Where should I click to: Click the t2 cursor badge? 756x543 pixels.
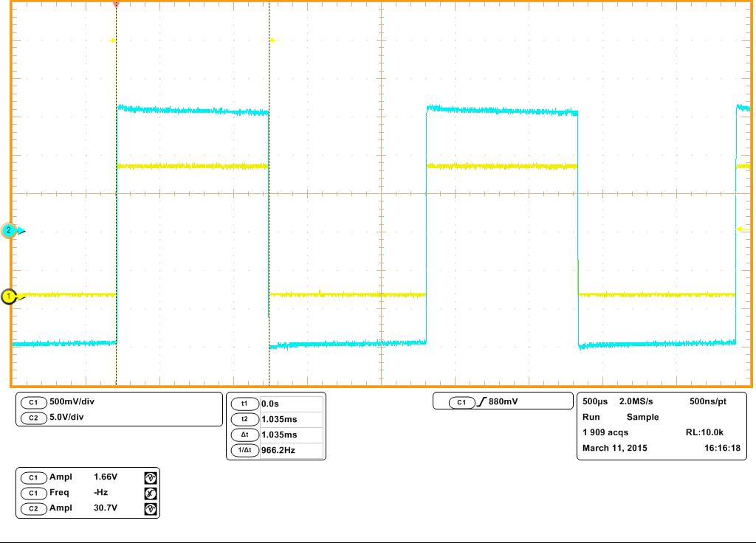coord(244,419)
